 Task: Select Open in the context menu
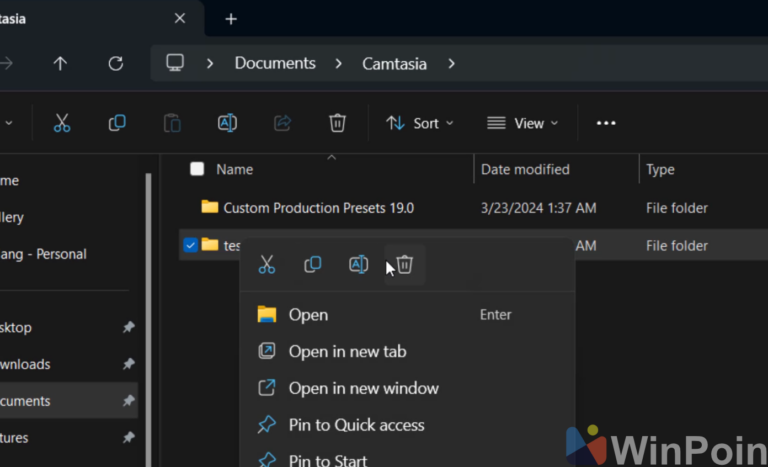pyautogui.click(x=407, y=315)
